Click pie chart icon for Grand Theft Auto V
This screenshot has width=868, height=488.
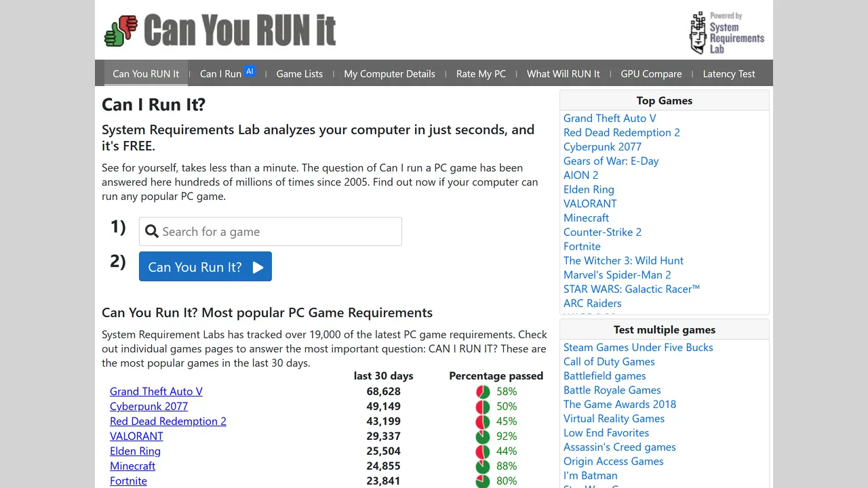pyautogui.click(x=483, y=392)
